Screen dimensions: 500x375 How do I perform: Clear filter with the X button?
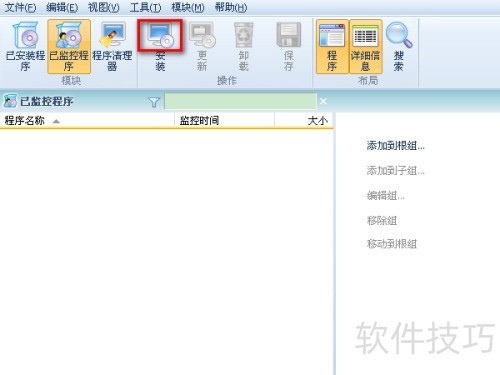tap(323, 101)
